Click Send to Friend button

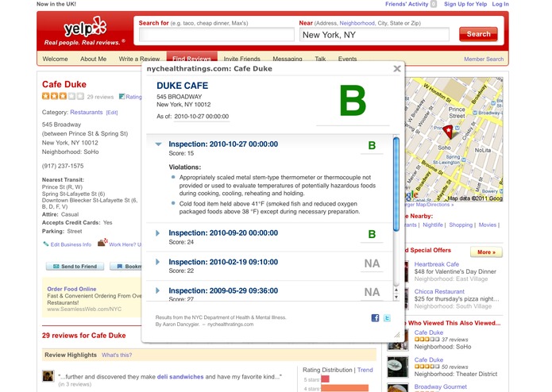[75, 267]
